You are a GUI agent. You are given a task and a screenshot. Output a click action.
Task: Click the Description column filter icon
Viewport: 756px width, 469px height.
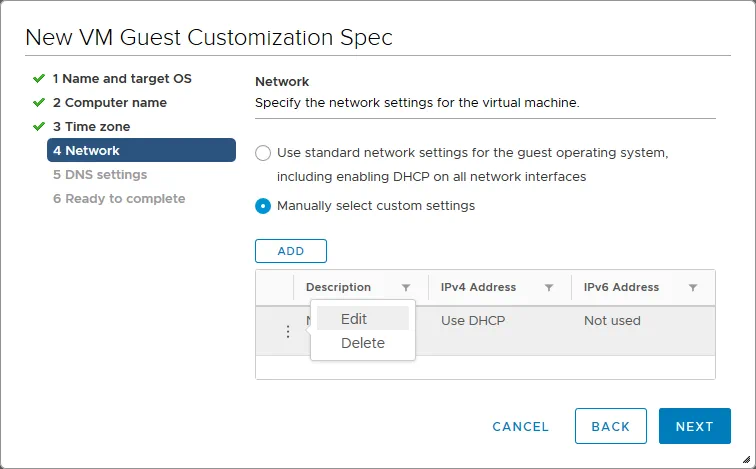405,288
